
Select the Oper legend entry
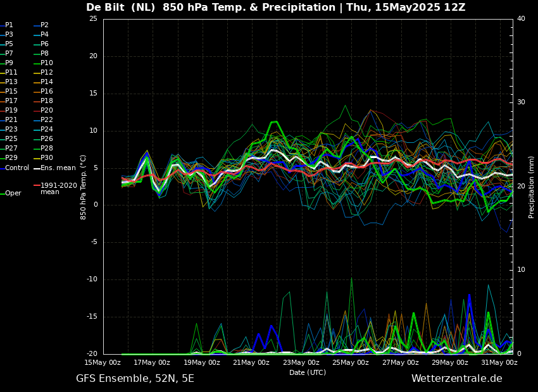point(13,193)
